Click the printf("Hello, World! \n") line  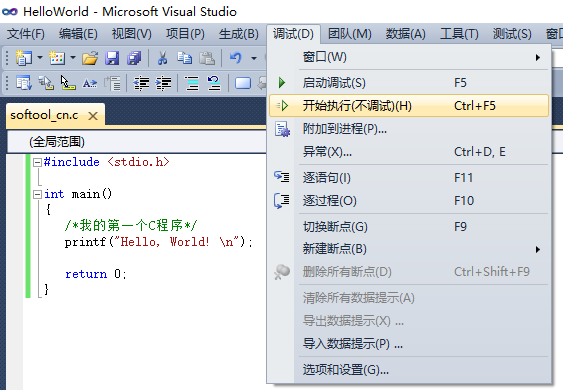click(x=159, y=242)
